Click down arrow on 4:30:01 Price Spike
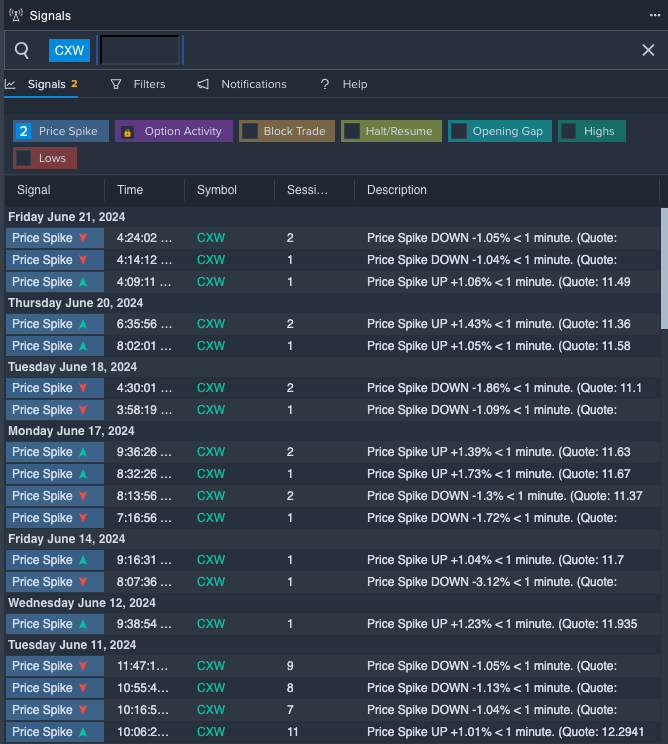This screenshot has width=668, height=744. tap(83, 388)
